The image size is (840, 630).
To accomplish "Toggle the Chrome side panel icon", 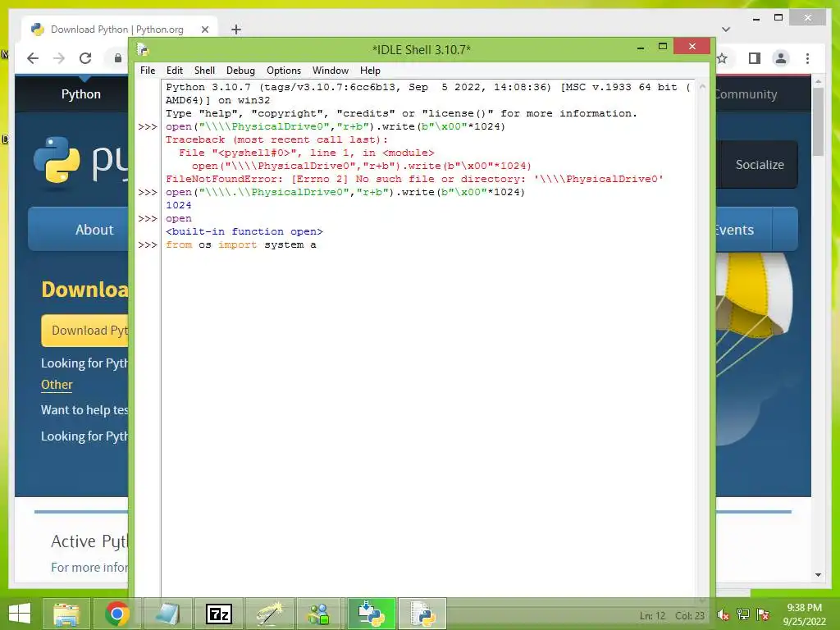I will (x=755, y=58).
